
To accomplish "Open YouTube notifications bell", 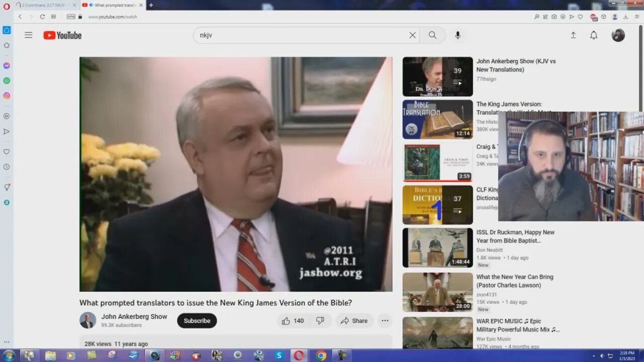I will coord(594,35).
